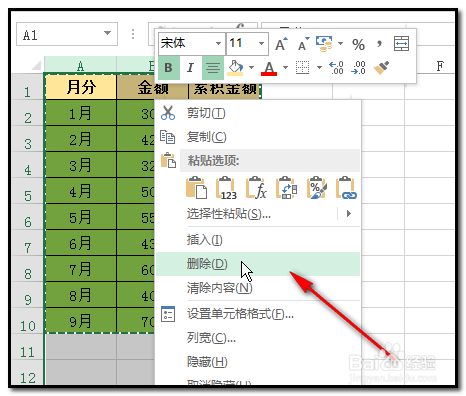Choose 清除内容(N) from context menu
Screen dimensions: 466x396
point(258,288)
